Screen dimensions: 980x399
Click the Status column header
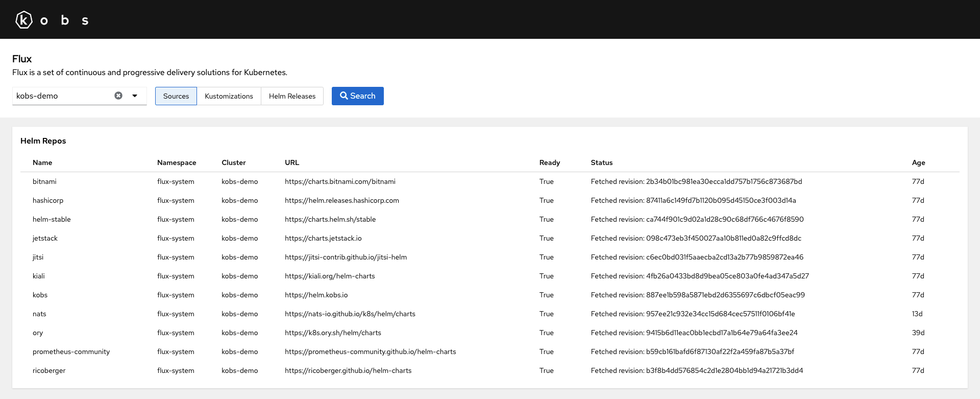(x=602, y=162)
